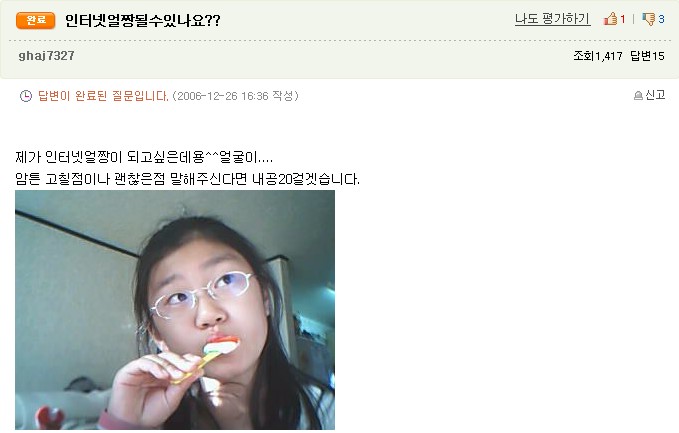Click the siren icon next to 신고
The width and height of the screenshot is (679, 433).
tap(638, 95)
